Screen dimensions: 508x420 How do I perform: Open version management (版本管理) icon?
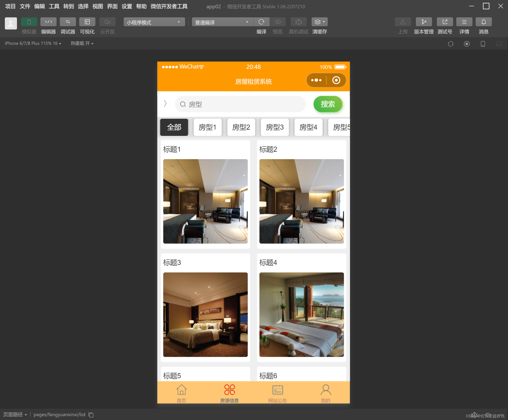[424, 22]
